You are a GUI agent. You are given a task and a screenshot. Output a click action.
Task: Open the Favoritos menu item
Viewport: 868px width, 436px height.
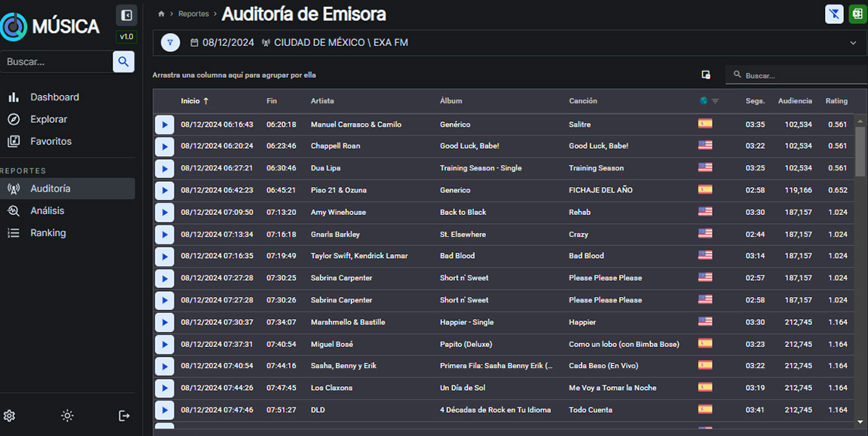[x=51, y=141]
